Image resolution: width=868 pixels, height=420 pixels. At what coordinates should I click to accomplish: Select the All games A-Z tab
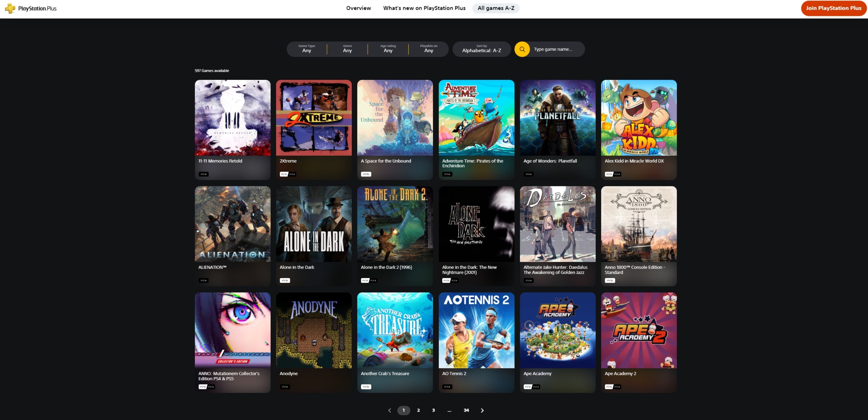(496, 8)
